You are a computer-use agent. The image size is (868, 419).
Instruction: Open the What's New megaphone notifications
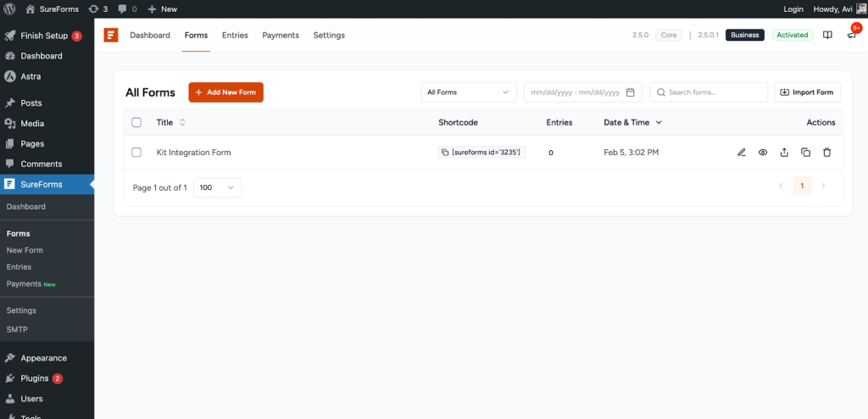tap(851, 36)
